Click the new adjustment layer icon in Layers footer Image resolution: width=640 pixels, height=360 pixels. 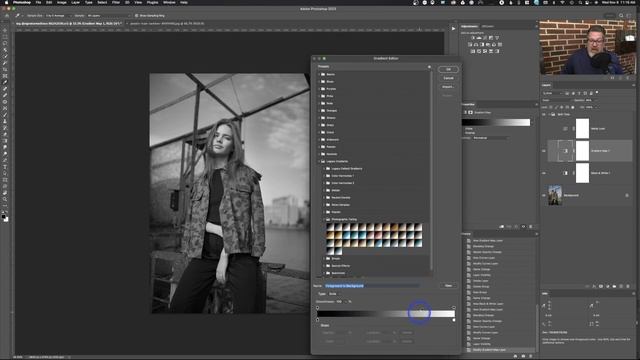pyautogui.click(x=608, y=287)
